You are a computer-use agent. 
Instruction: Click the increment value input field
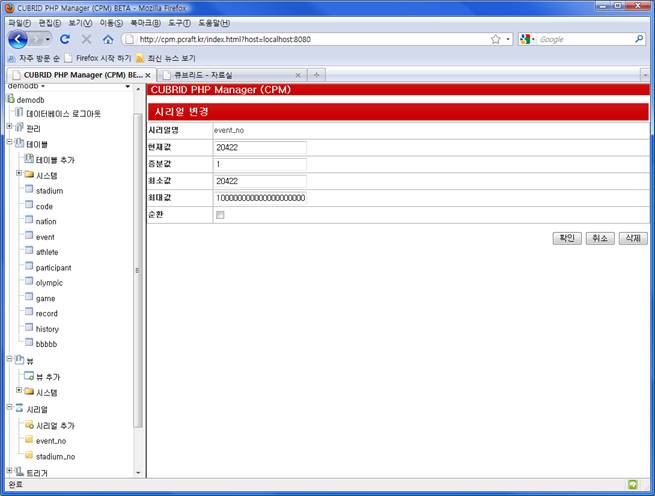(260, 164)
